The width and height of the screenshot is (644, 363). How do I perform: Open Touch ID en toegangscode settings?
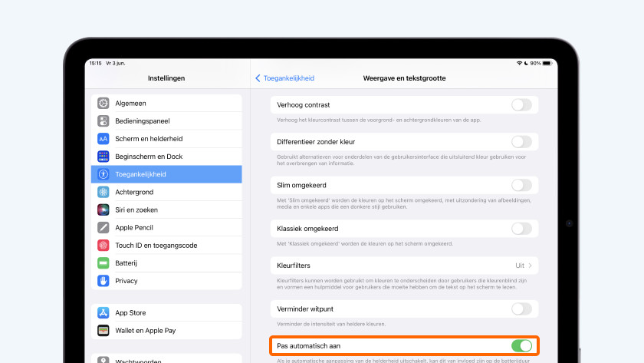point(166,245)
